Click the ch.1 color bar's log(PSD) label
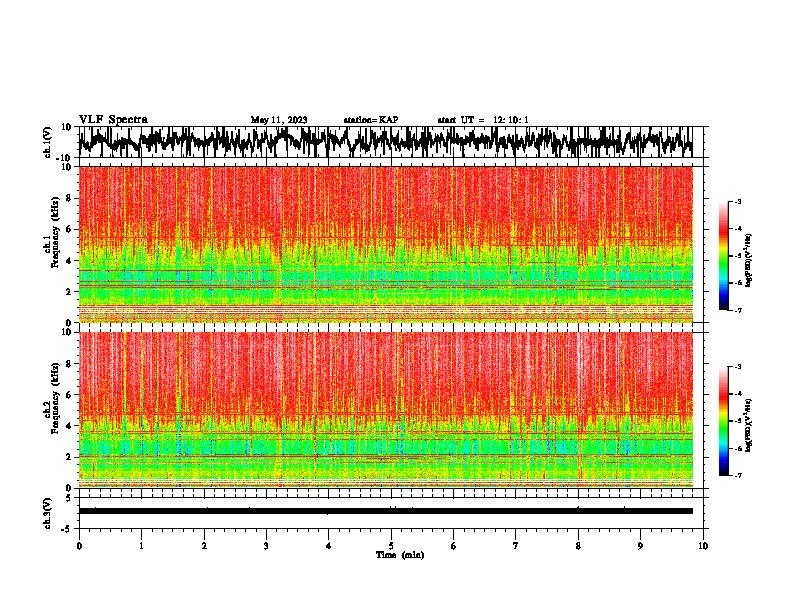This screenshot has width=792, height=612. [x=749, y=261]
